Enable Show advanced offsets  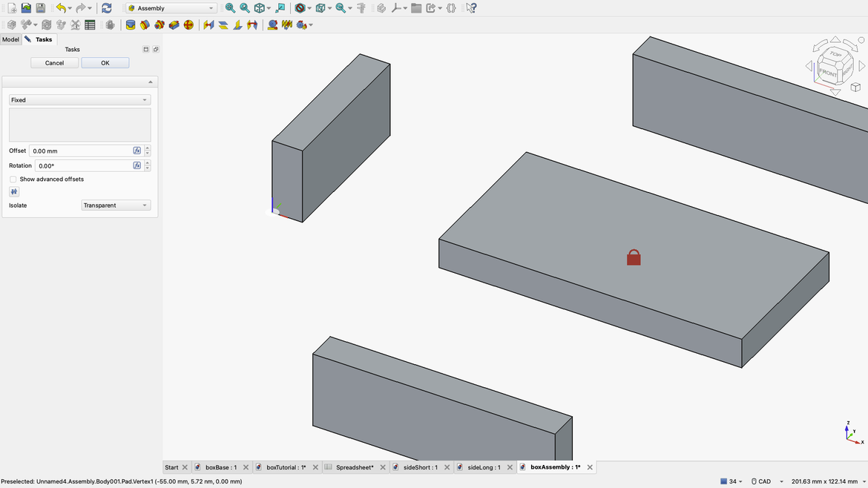pyautogui.click(x=13, y=179)
